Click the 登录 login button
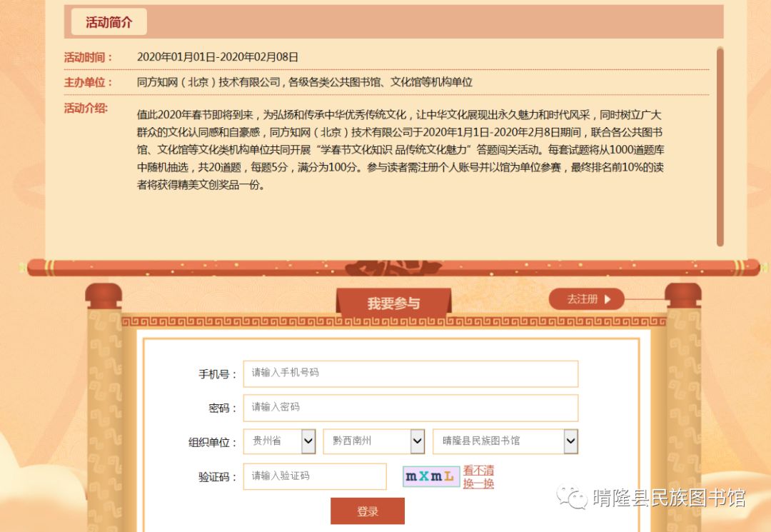 (x=368, y=511)
